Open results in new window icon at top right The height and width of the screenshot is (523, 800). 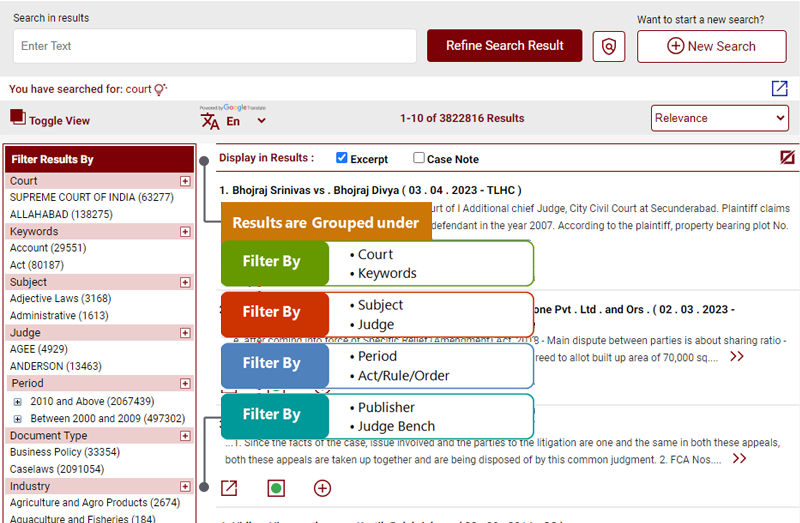780,88
